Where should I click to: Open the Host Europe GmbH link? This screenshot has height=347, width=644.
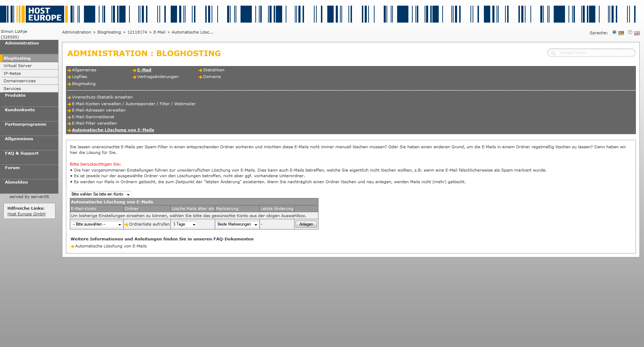pyautogui.click(x=26, y=214)
